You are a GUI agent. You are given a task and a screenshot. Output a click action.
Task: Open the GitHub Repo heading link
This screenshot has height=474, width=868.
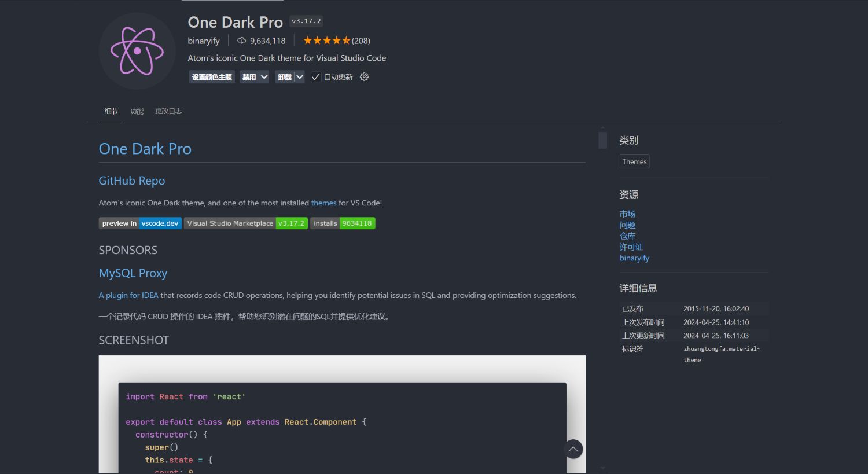132,181
